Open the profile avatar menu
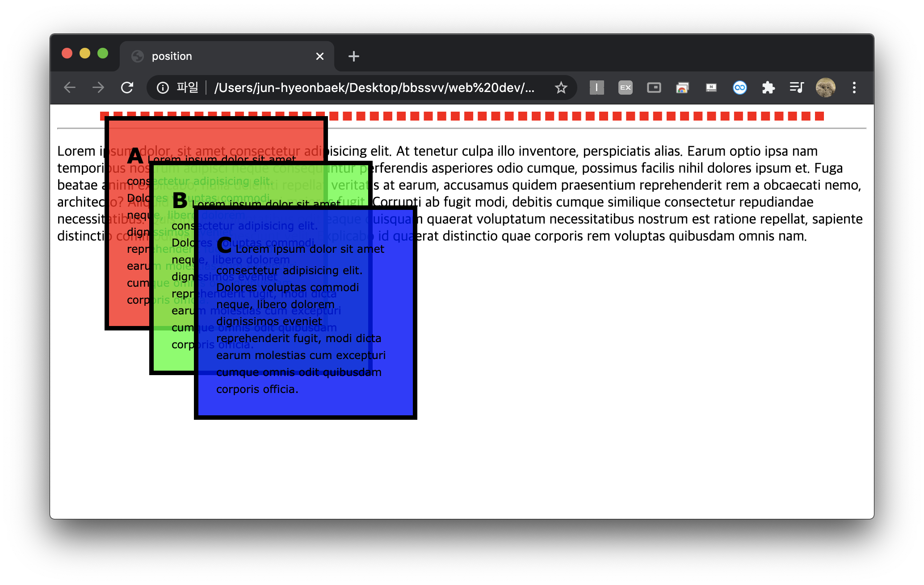 point(825,88)
